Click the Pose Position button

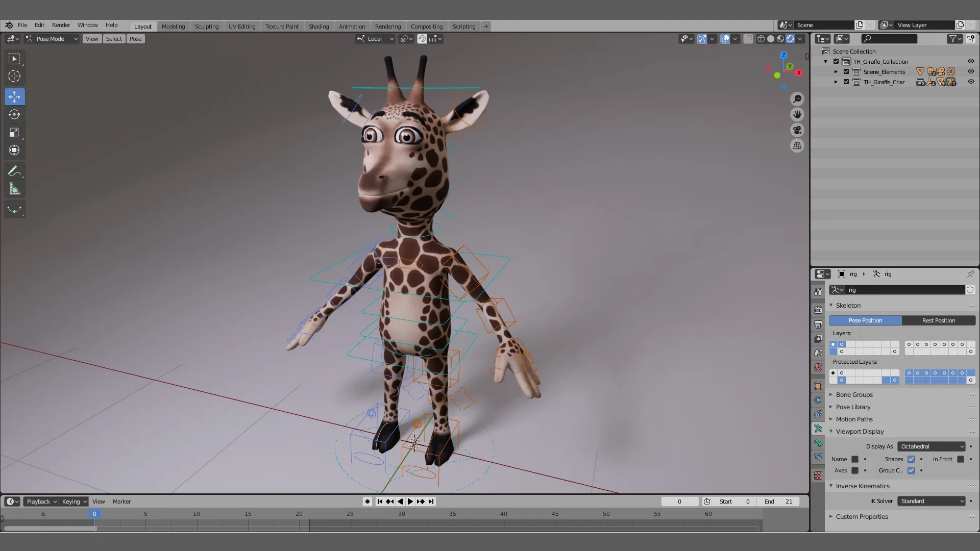[865, 320]
